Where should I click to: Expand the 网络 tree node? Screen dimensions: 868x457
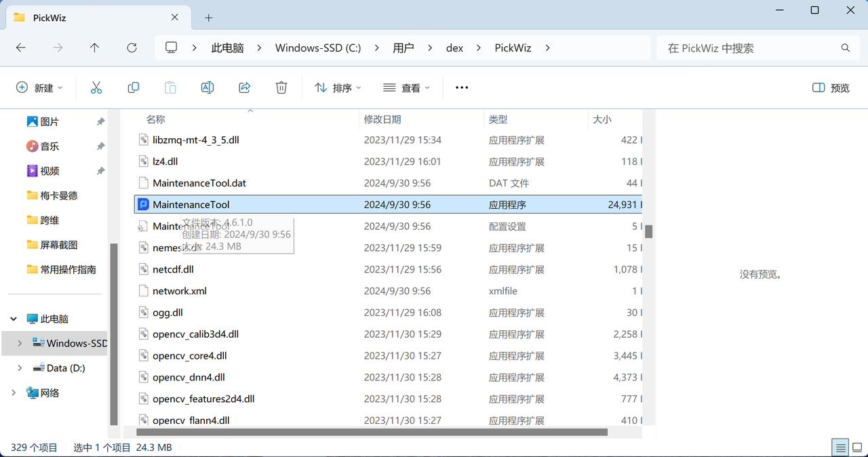[14, 393]
